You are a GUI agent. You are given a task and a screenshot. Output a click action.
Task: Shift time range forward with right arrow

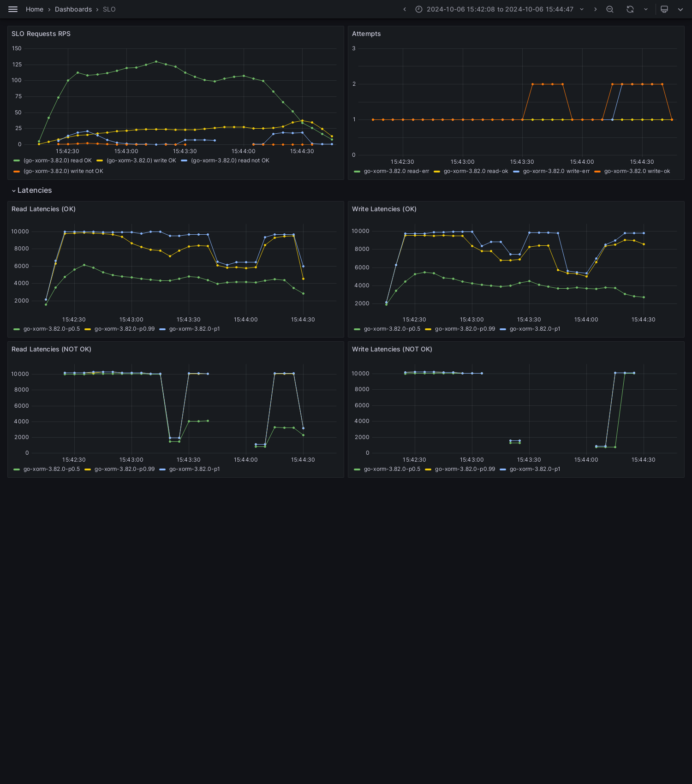tap(595, 9)
